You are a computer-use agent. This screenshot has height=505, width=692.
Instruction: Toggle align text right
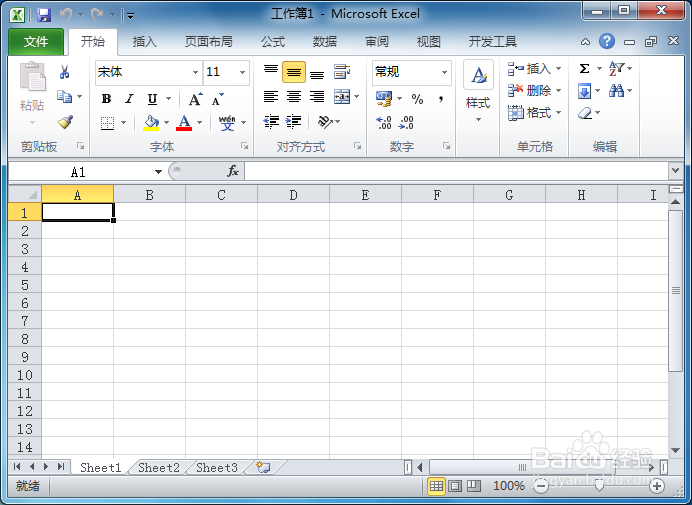(317, 97)
